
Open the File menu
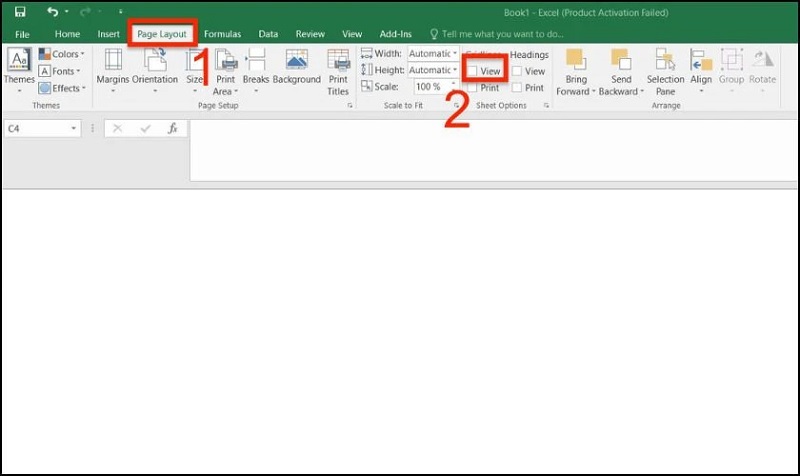(x=22, y=34)
